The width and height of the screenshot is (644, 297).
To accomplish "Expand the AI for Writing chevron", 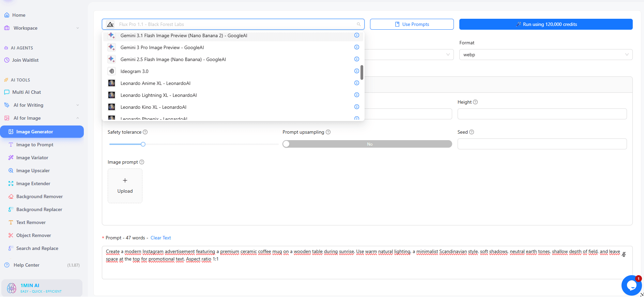I will [78, 105].
